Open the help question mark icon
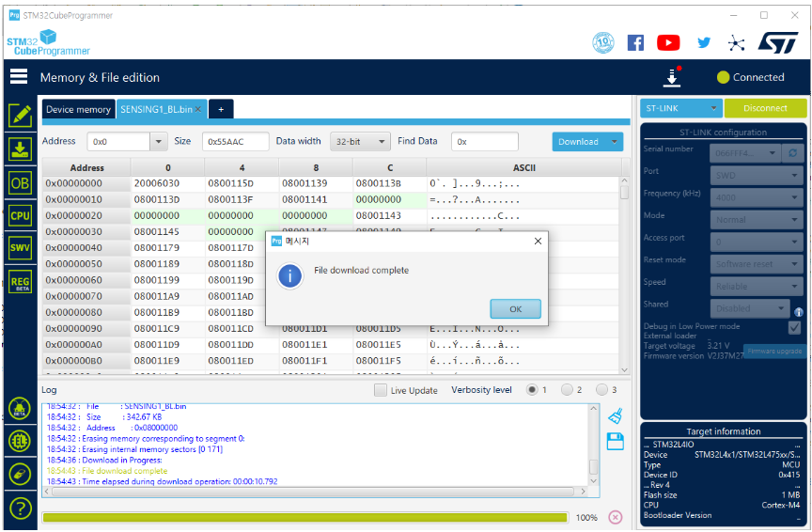This screenshot has width=812, height=532. 20,509
